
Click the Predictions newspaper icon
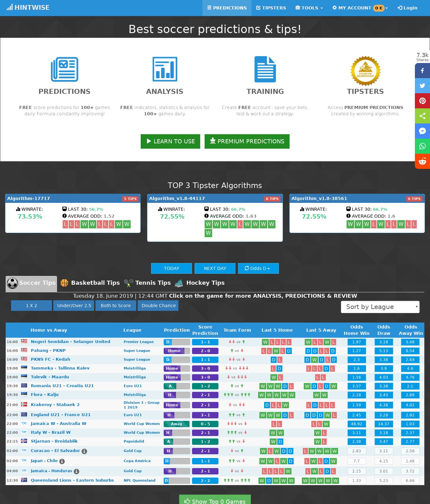65,69
